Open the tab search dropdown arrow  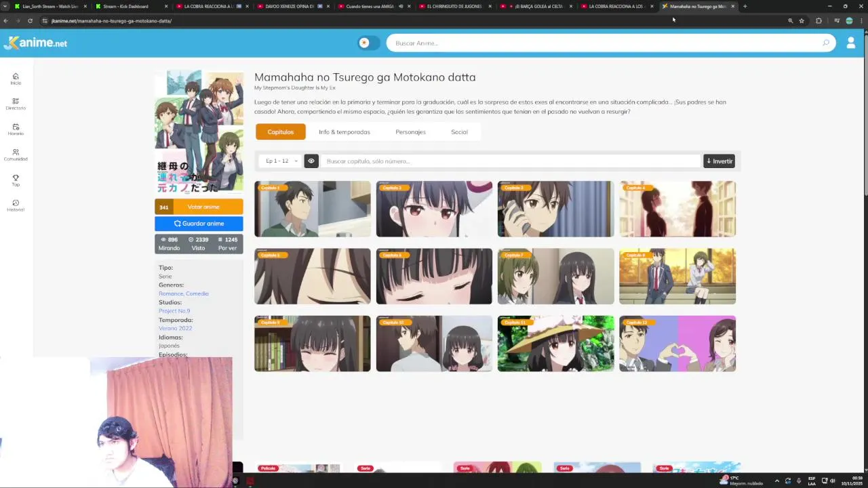tap(5, 6)
